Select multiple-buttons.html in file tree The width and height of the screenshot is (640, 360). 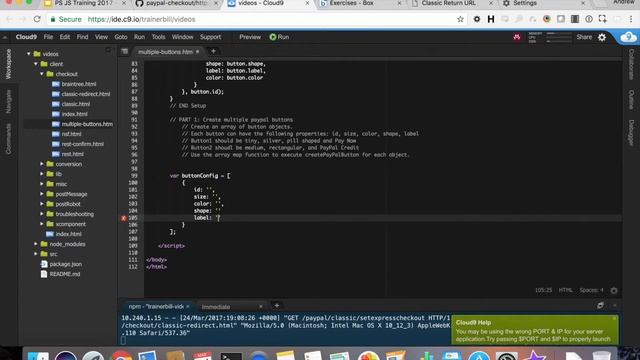[87, 124]
